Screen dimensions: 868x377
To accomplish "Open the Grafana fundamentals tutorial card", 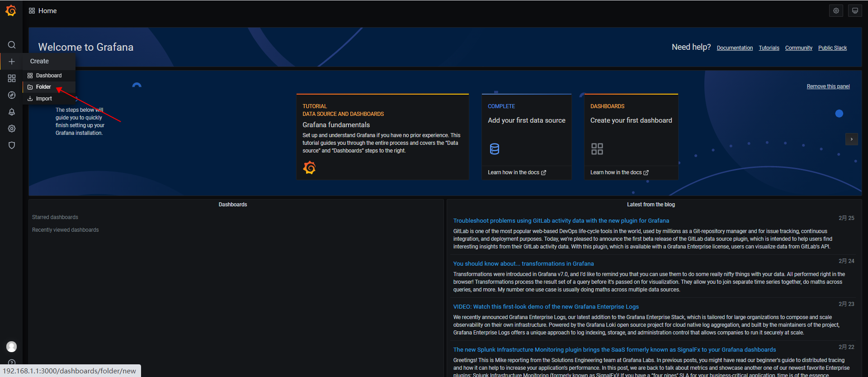I will pos(382,137).
